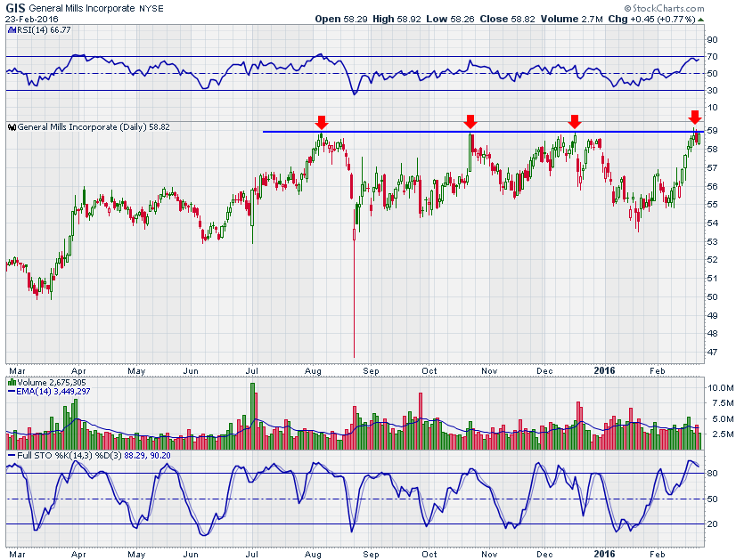Click the NYSE exchange label
The height and width of the screenshot is (560, 736).
point(151,9)
